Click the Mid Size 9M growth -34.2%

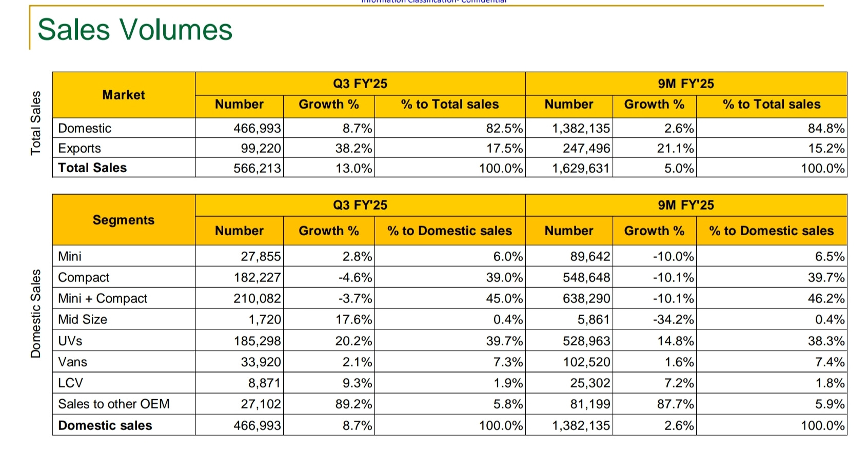click(x=674, y=319)
